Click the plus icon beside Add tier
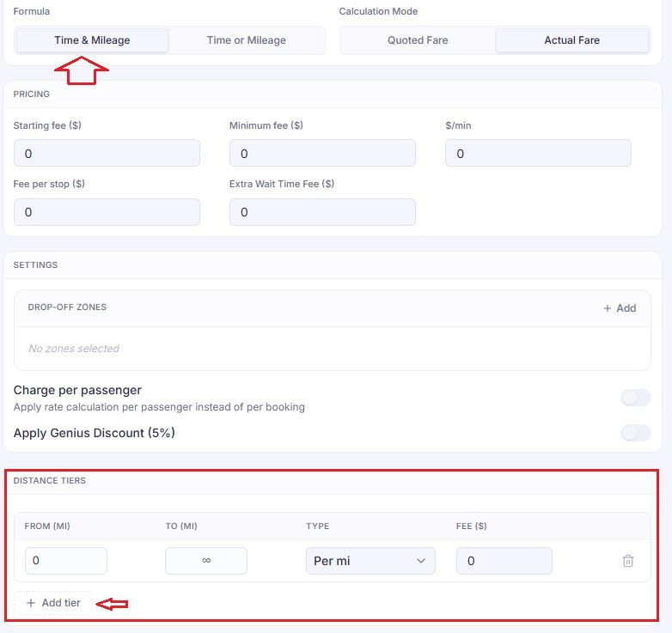 click(x=31, y=603)
